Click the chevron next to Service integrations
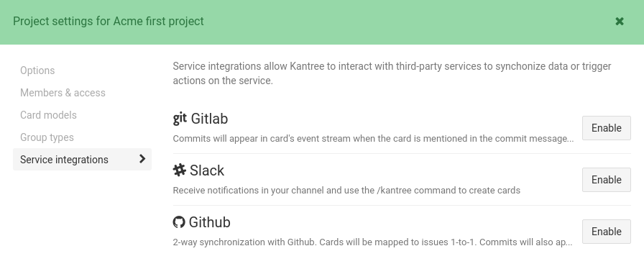 coord(142,159)
